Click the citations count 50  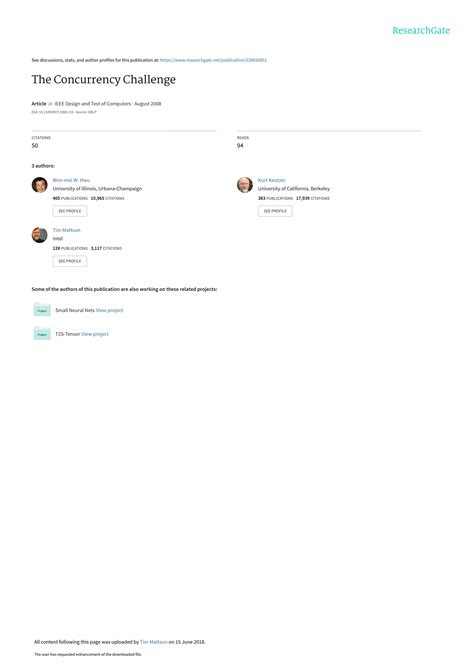click(35, 145)
